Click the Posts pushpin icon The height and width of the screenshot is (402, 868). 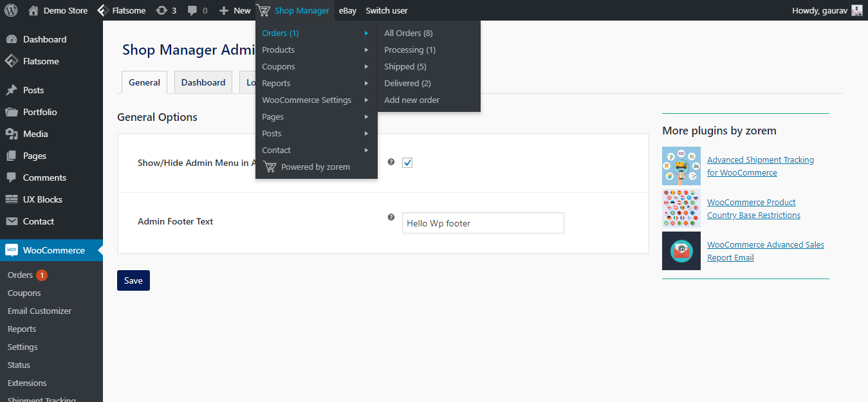point(12,90)
